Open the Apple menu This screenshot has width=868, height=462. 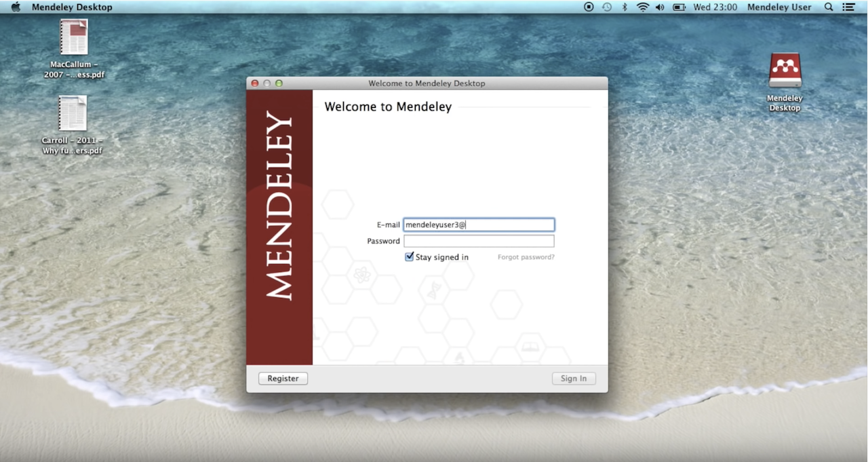click(16, 7)
